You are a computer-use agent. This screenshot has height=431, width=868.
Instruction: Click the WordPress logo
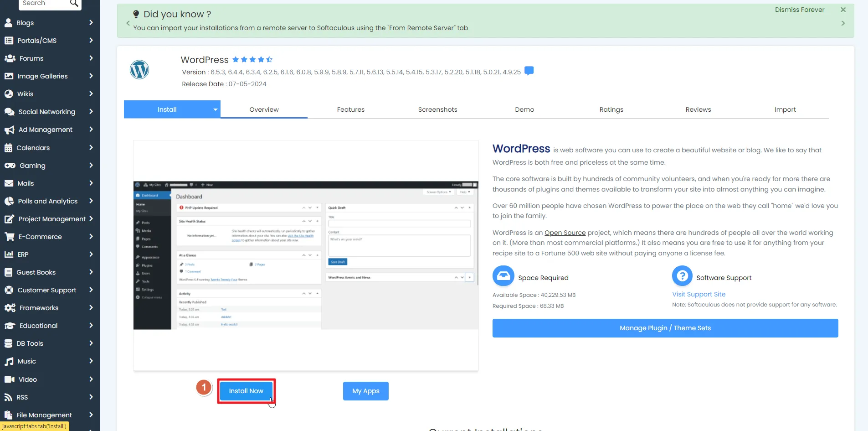coord(139,70)
